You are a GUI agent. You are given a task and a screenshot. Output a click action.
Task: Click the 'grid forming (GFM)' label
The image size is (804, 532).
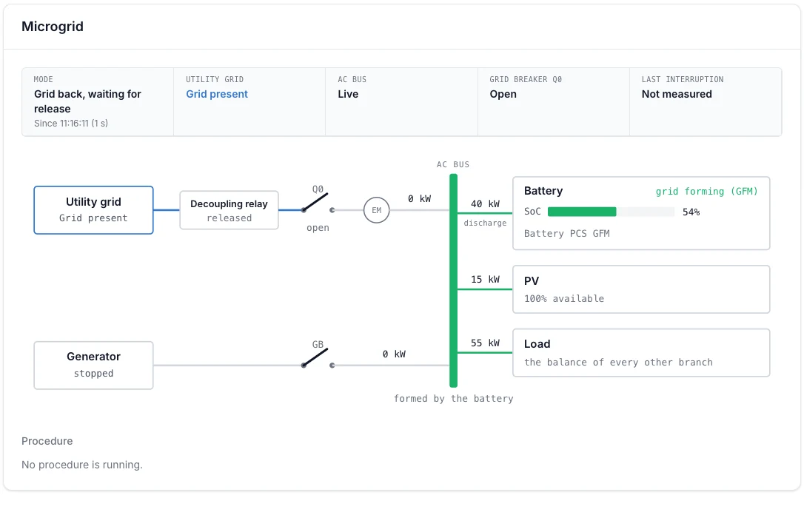point(706,191)
